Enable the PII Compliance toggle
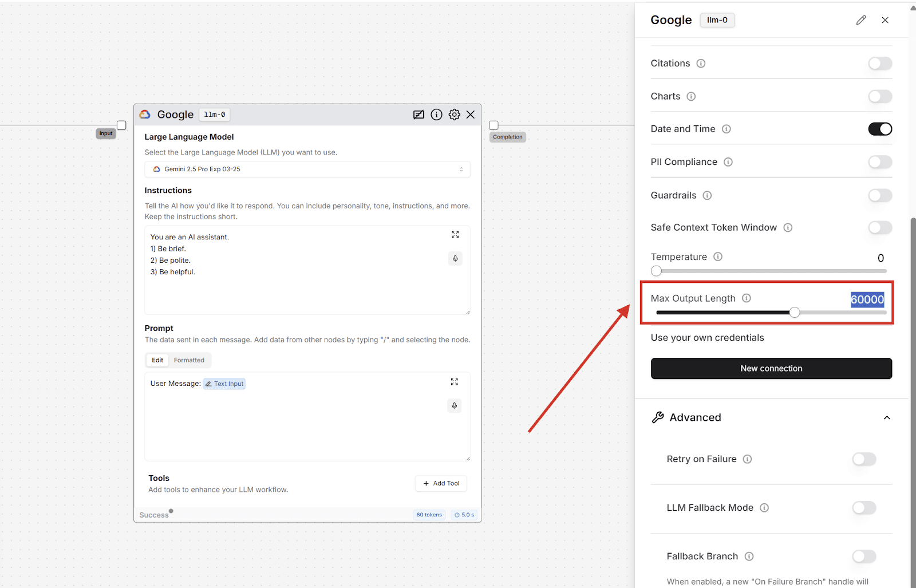Screen dimensions: 916x588 [x=880, y=162]
